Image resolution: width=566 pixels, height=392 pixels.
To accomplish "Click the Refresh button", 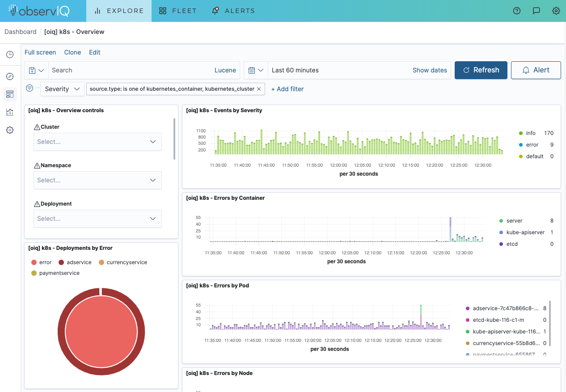I will [481, 70].
